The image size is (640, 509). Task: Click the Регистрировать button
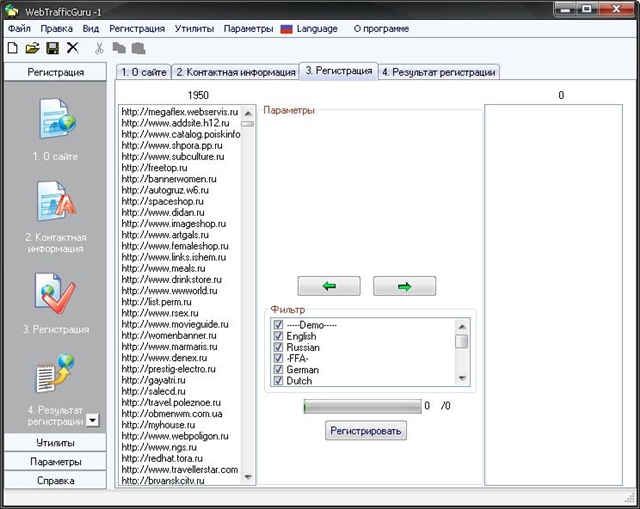(x=366, y=431)
